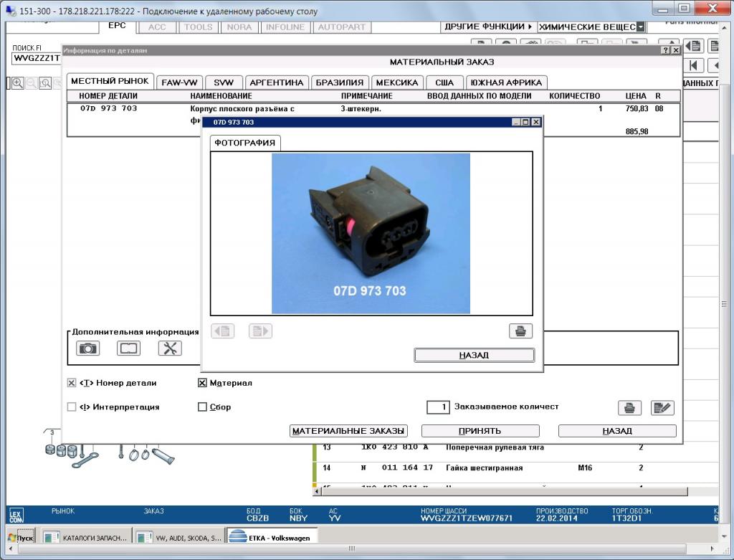Viewport: 734px width, 560px height.
Task: Click the МАТЕРИАЛЬНЫЕ ЗАКАЗЫ button
Action: pyautogui.click(x=349, y=431)
